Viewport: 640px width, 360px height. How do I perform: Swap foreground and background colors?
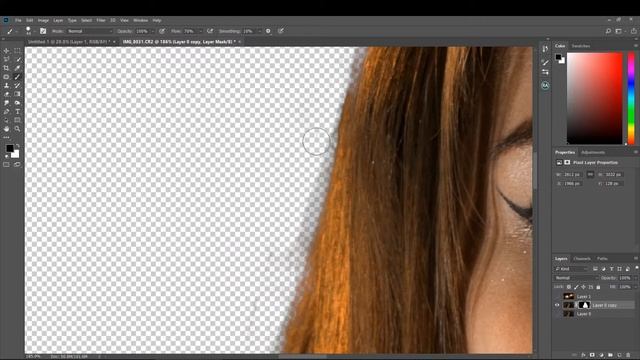(17, 145)
